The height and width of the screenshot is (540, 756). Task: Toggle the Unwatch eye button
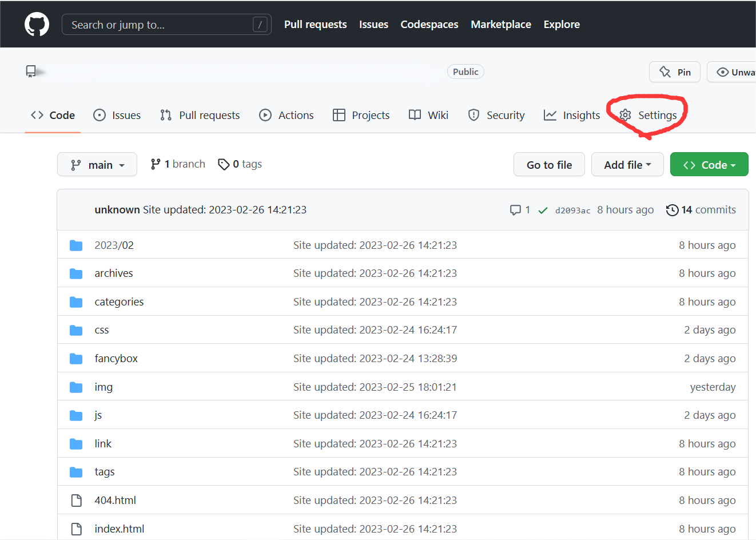[x=733, y=72]
